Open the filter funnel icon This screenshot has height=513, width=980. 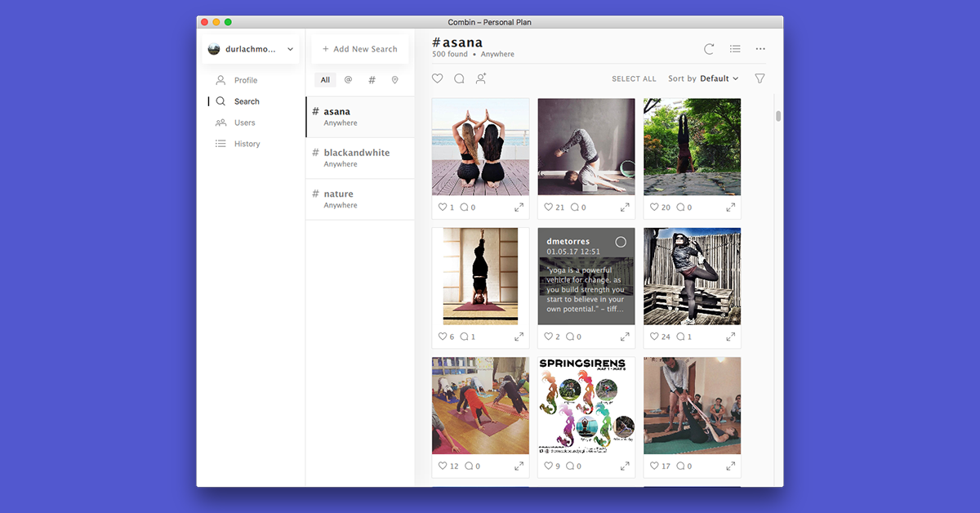[759, 78]
